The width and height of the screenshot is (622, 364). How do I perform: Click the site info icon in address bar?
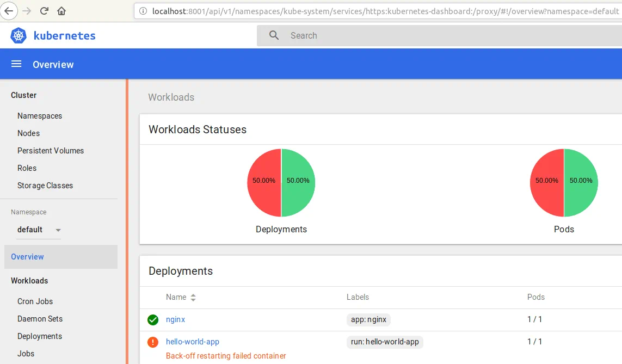[x=143, y=11]
